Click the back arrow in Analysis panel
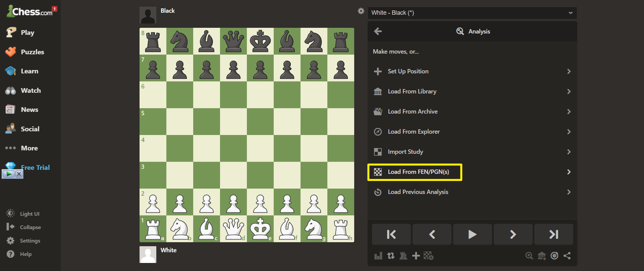The height and width of the screenshot is (271, 644). pos(378,31)
